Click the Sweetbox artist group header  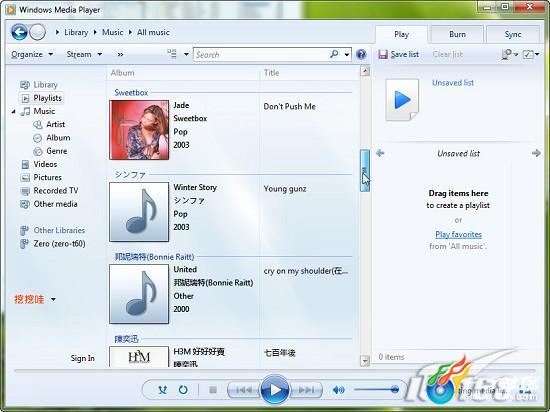[131, 93]
